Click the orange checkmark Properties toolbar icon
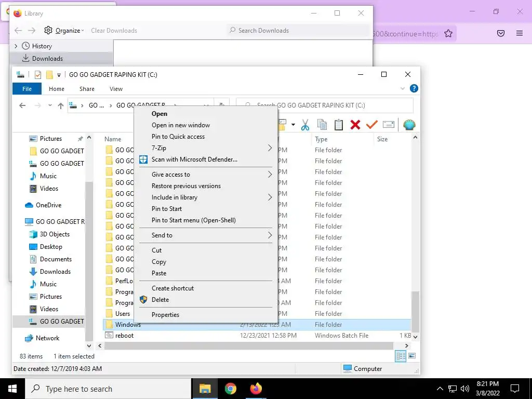Viewport: 532px width, 399px height. (372, 125)
